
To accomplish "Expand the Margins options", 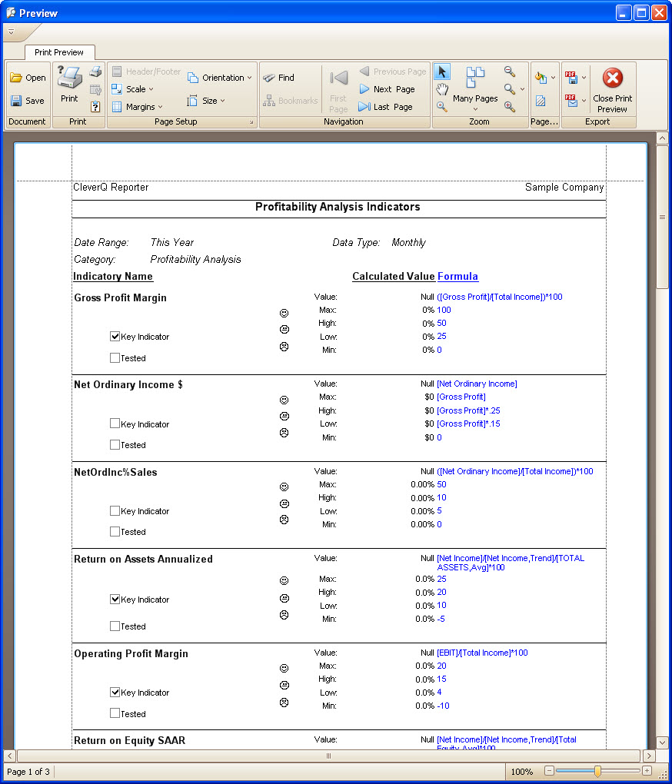I will 139,107.
